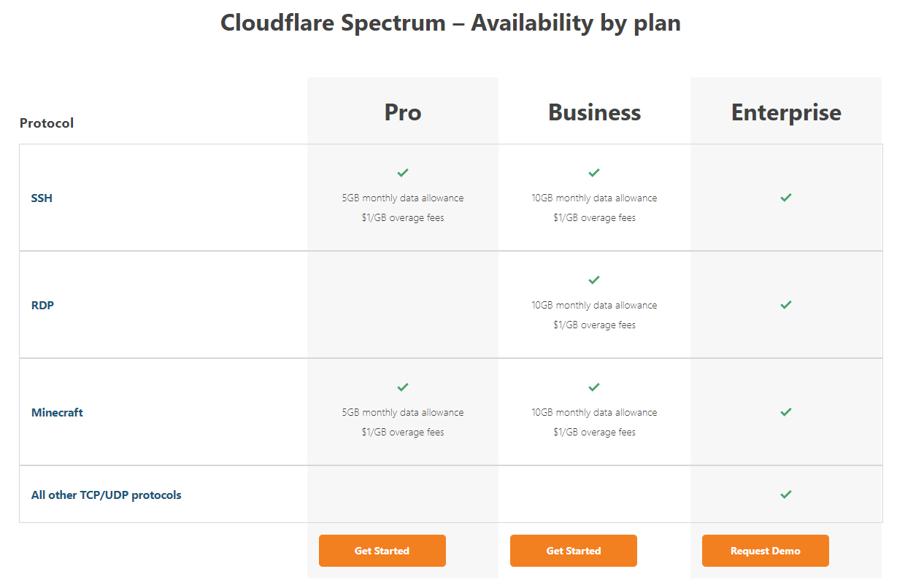Open the Minecraft protocol link

tap(57, 412)
